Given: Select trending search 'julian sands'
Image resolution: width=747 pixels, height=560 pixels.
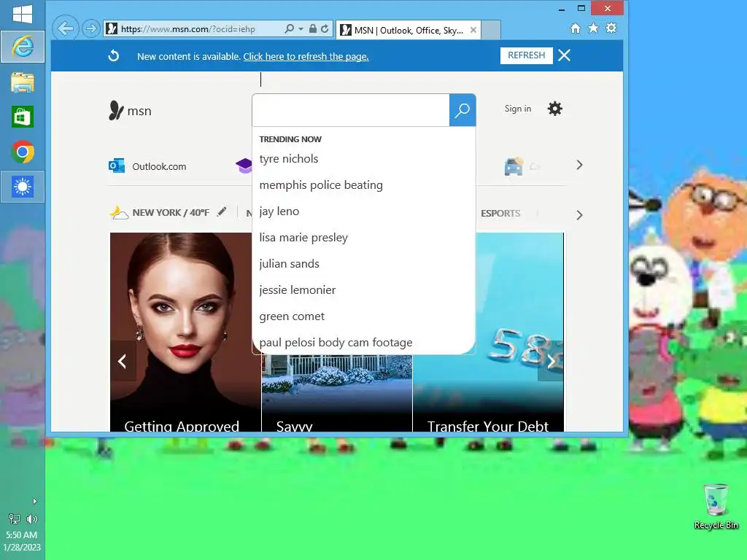Looking at the screenshot, I should coord(289,263).
